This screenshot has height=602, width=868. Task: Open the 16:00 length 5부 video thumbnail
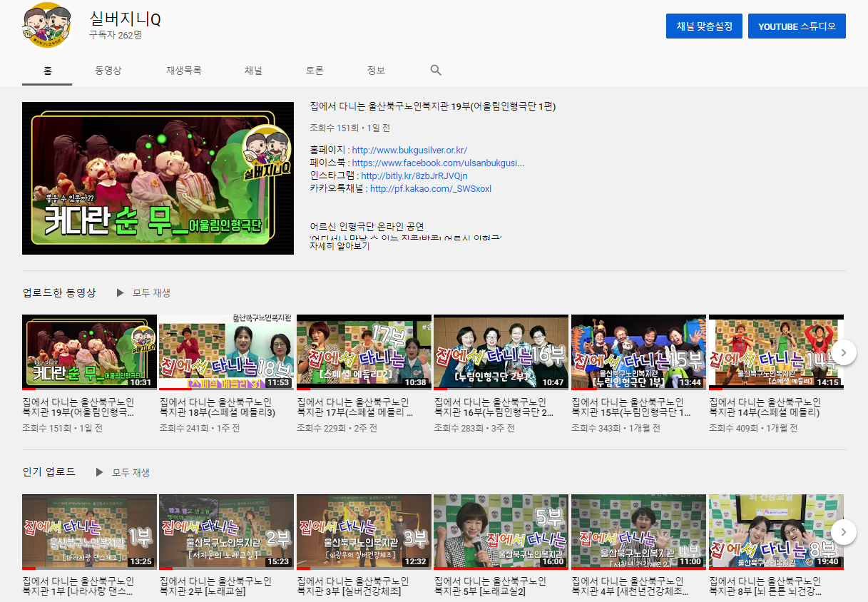[501, 531]
